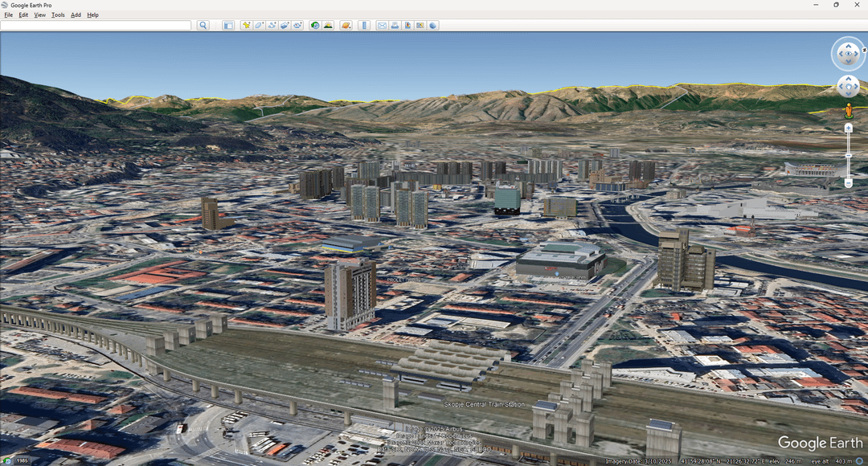Toggle the sidebar panel visibility
Viewport: 868px width, 466px height.
[228, 26]
